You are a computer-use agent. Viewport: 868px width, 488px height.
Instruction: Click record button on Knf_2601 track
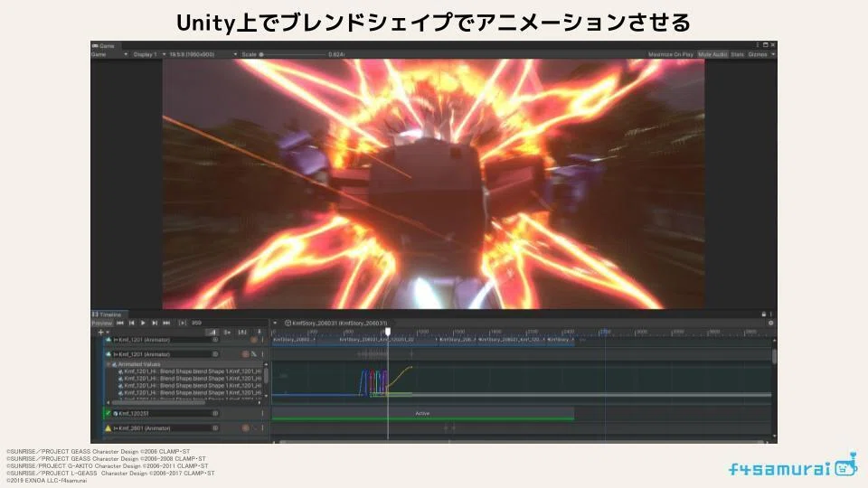245,428
